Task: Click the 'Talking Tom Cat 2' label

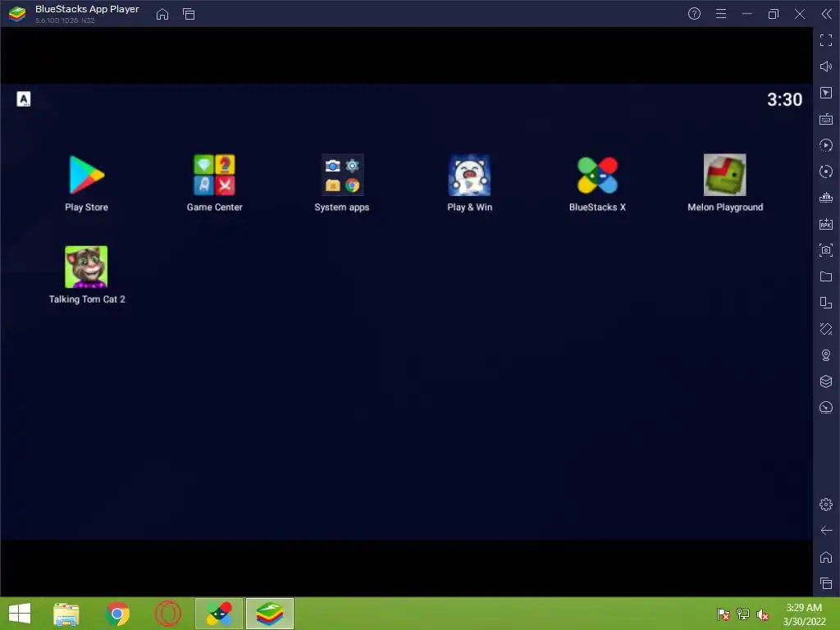Action: click(x=87, y=299)
